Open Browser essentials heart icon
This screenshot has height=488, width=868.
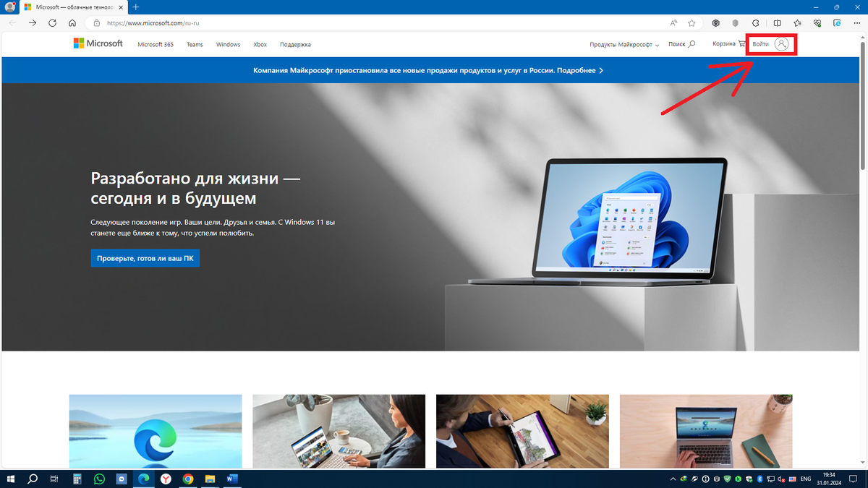click(x=817, y=22)
